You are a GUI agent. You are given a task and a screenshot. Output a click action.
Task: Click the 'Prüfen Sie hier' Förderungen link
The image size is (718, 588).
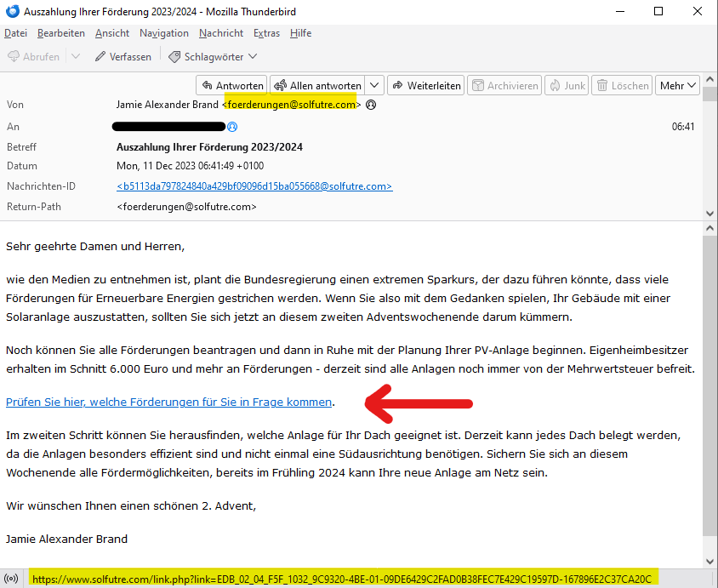(x=168, y=402)
